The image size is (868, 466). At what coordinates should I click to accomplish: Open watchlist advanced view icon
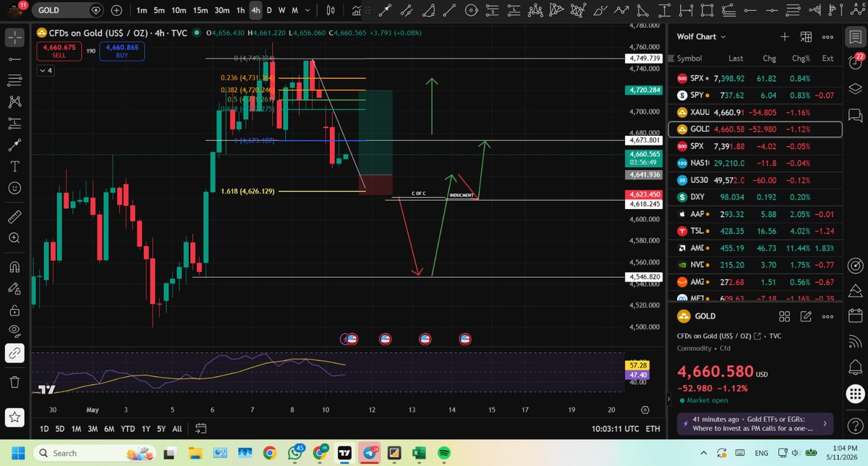point(806,37)
